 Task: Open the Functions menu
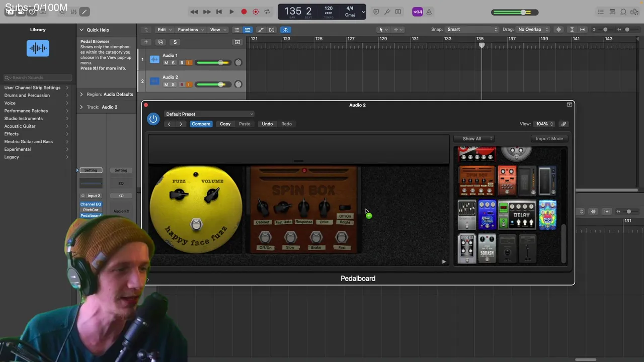pos(190,30)
